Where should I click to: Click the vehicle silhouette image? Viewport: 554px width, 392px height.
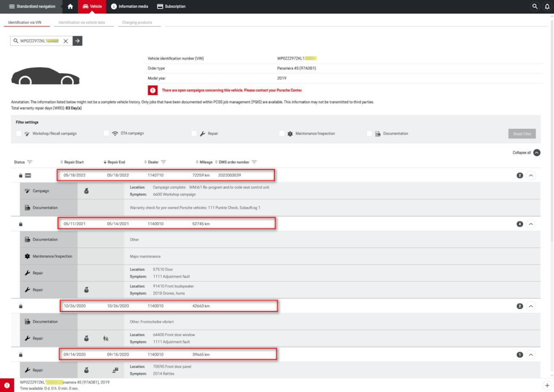click(x=45, y=76)
